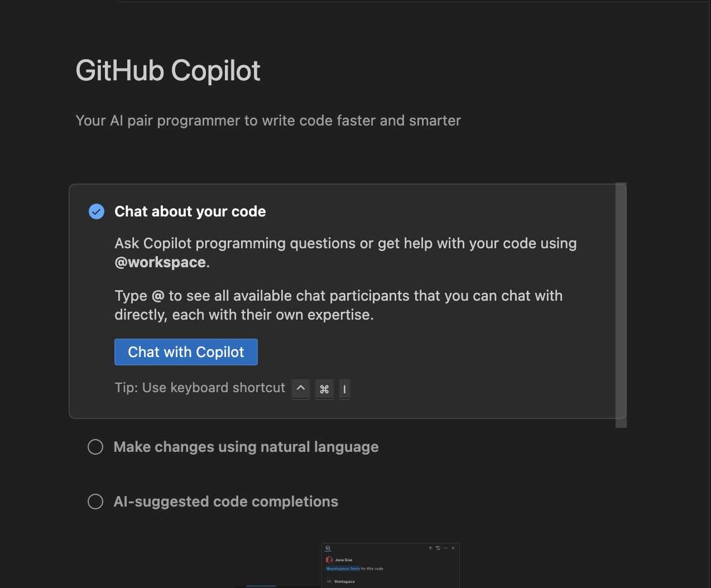
Task: Click the Command symbol keycap in shortcut tip
Action: point(324,389)
